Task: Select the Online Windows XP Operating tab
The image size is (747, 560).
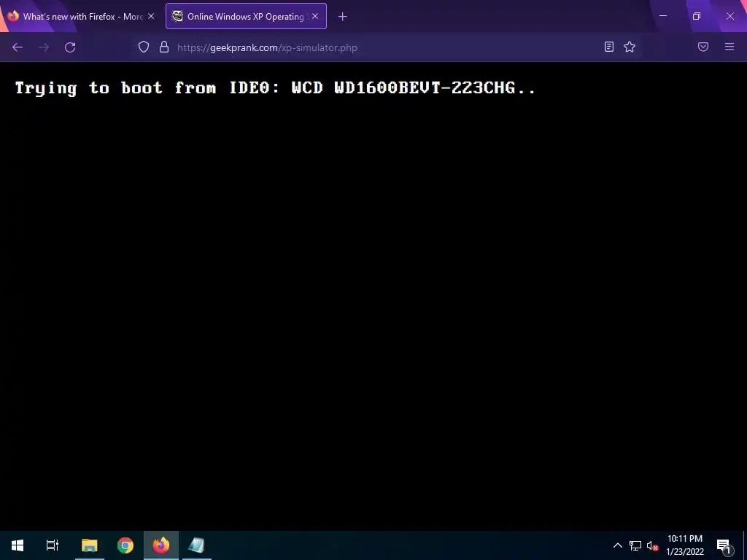Action: (x=246, y=16)
